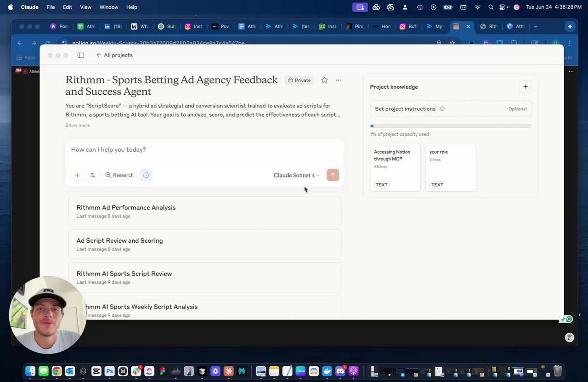Enable the Research mode button
This screenshot has height=382, width=588.
(x=119, y=175)
